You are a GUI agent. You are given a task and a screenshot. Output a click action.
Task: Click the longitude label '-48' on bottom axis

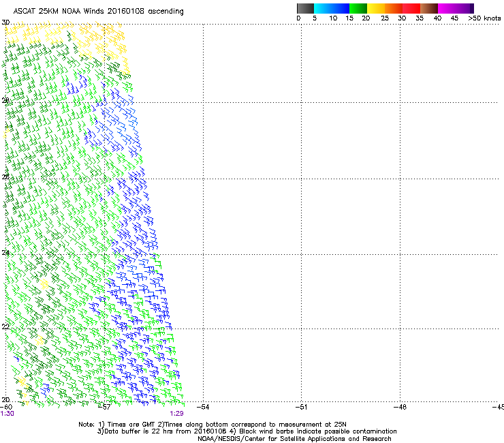400,407
